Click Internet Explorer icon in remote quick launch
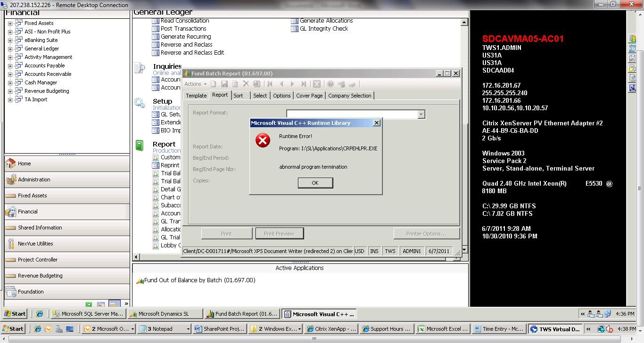This screenshot has width=644, height=343. [40, 314]
